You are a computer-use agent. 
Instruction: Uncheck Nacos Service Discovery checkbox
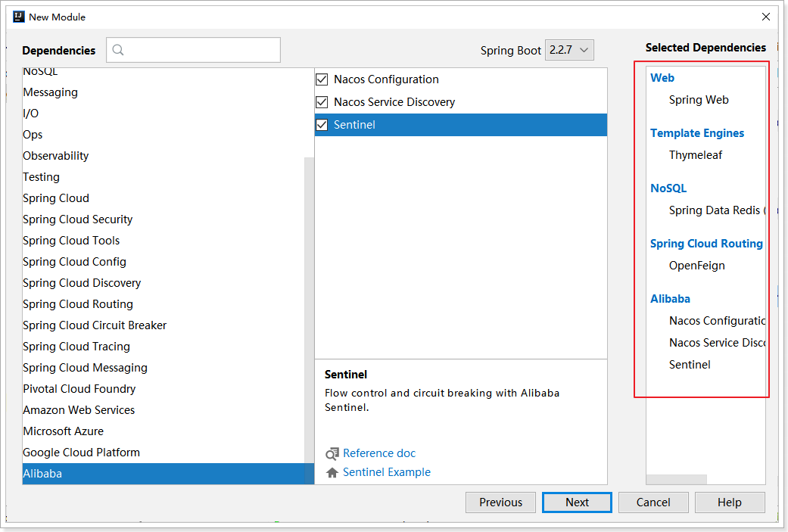322,102
